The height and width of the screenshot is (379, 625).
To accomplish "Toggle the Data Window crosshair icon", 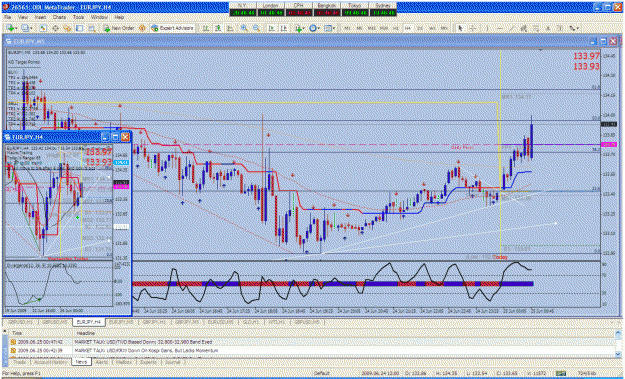I will pyautogui.click(x=55, y=28).
